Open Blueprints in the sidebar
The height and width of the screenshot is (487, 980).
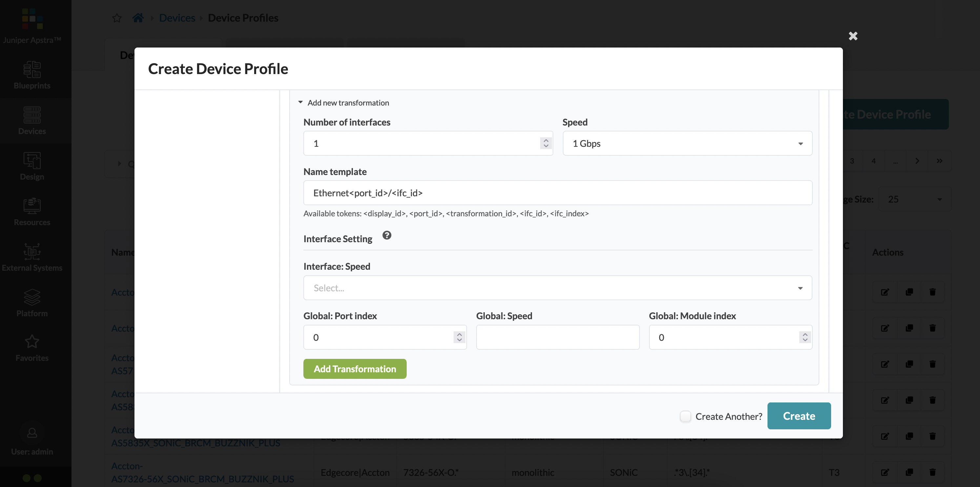click(32, 75)
